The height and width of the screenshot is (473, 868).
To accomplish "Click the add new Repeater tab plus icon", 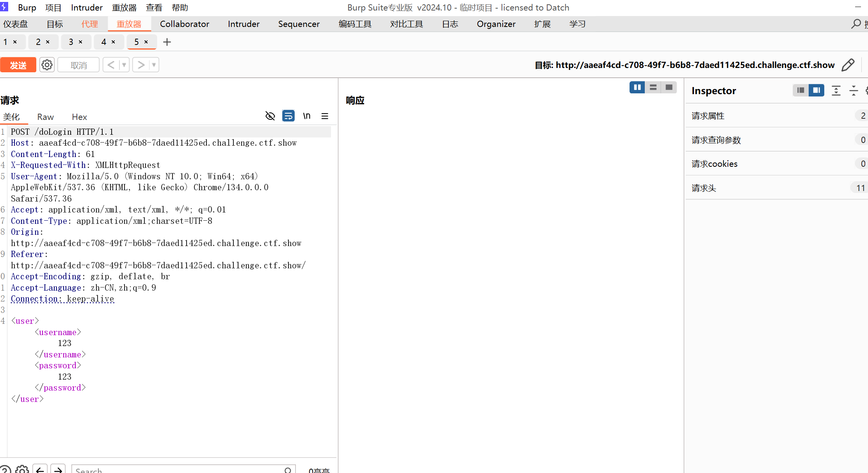I will (167, 42).
